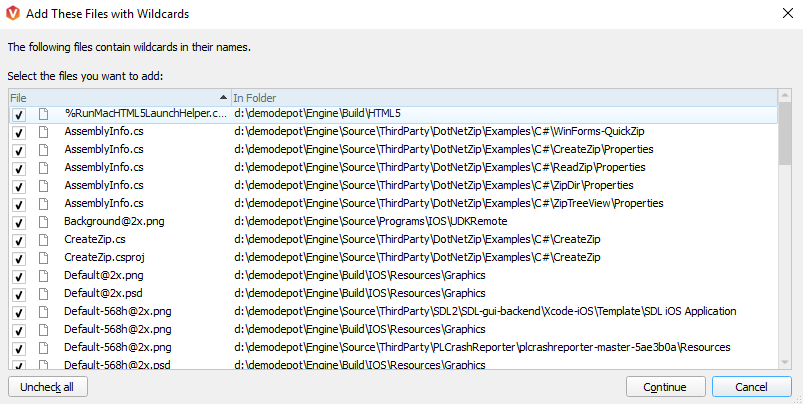Click file icon of CreateZip.csproj row
The image size is (803, 404).
(44, 258)
